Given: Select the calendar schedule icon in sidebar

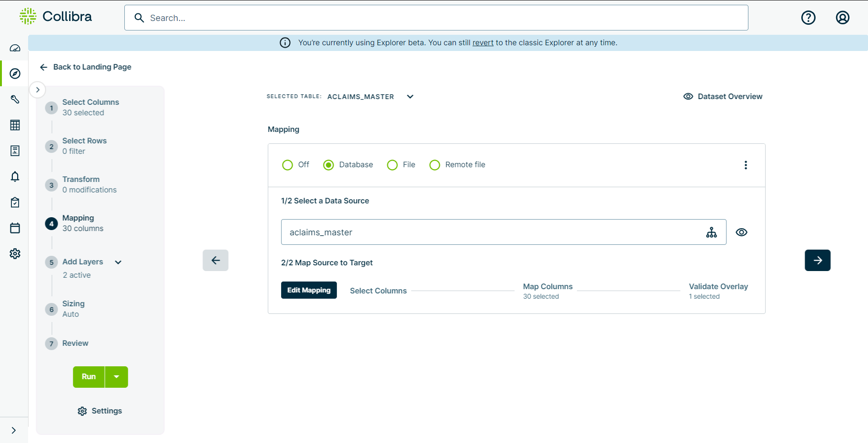Looking at the screenshot, I should (x=15, y=228).
